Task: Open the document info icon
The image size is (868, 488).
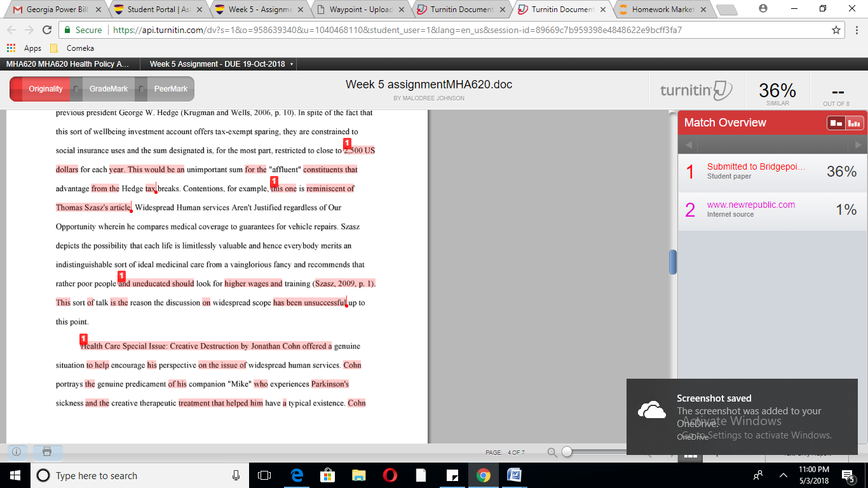Action: pyautogui.click(x=17, y=452)
